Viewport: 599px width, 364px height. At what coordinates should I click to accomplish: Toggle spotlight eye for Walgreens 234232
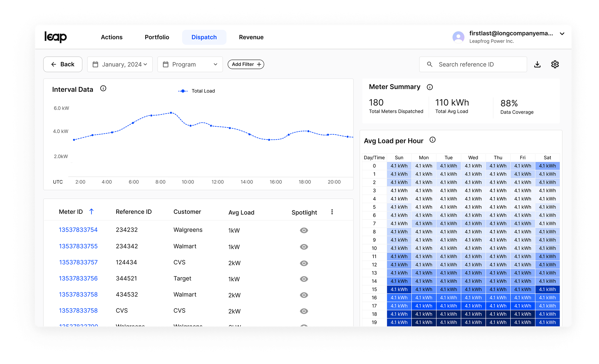pyautogui.click(x=304, y=230)
